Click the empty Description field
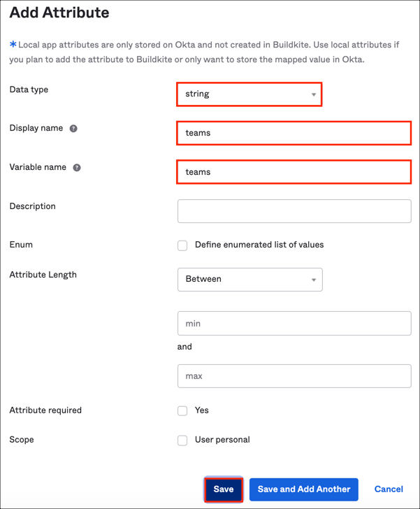 point(294,211)
